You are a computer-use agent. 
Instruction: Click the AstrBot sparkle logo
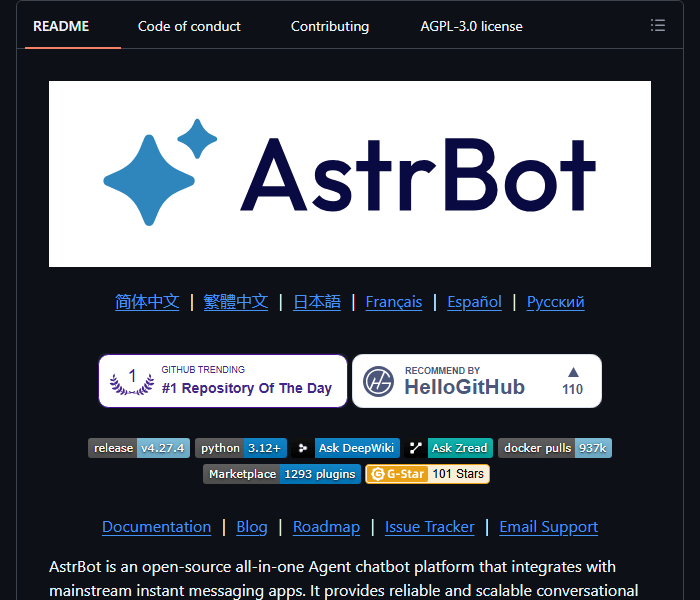160,172
